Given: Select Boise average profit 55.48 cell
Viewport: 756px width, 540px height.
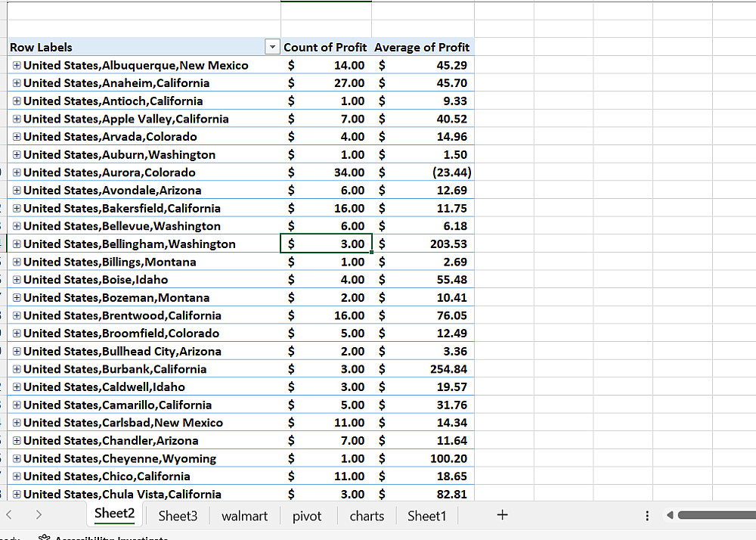Looking at the screenshot, I should [x=423, y=280].
